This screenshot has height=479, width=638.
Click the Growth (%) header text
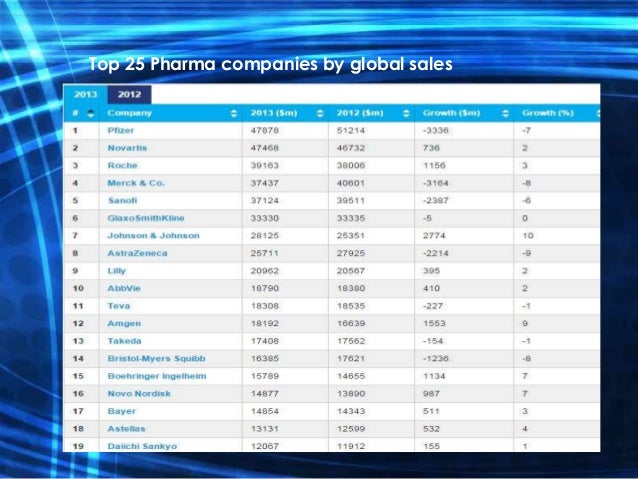[x=548, y=113]
